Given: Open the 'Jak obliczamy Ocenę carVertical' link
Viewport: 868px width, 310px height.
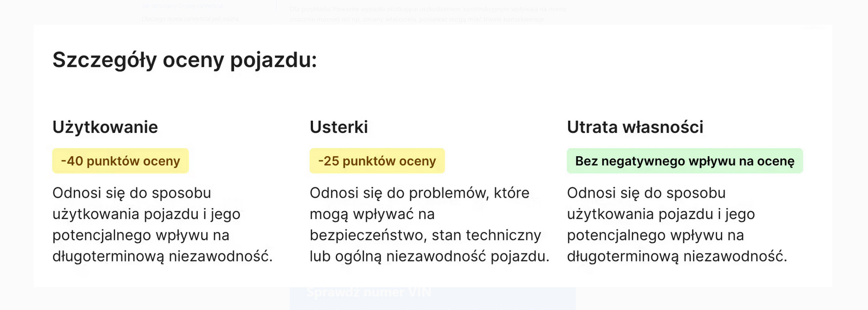Looking at the screenshot, I should (x=183, y=6).
